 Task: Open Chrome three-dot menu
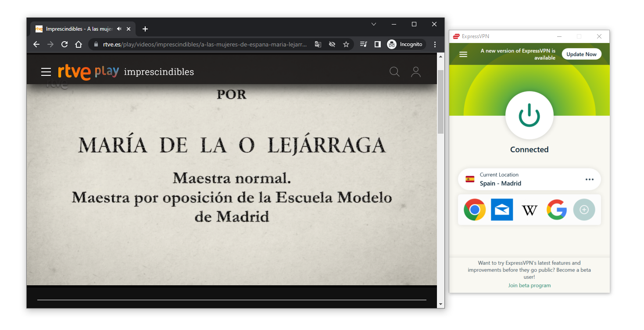(435, 44)
